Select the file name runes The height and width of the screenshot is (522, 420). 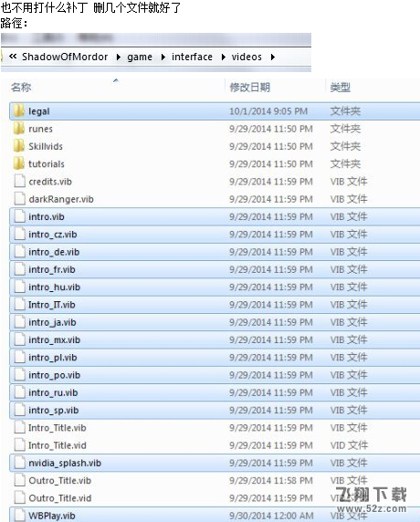pyautogui.click(x=41, y=129)
